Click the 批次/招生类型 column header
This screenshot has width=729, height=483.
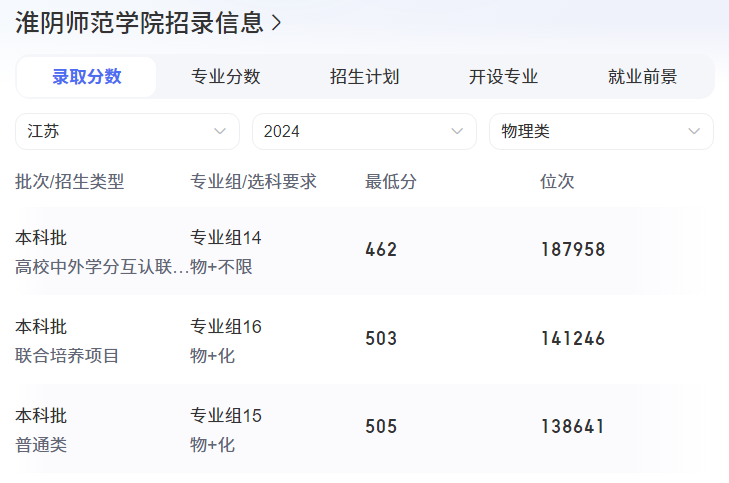[x=70, y=181]
